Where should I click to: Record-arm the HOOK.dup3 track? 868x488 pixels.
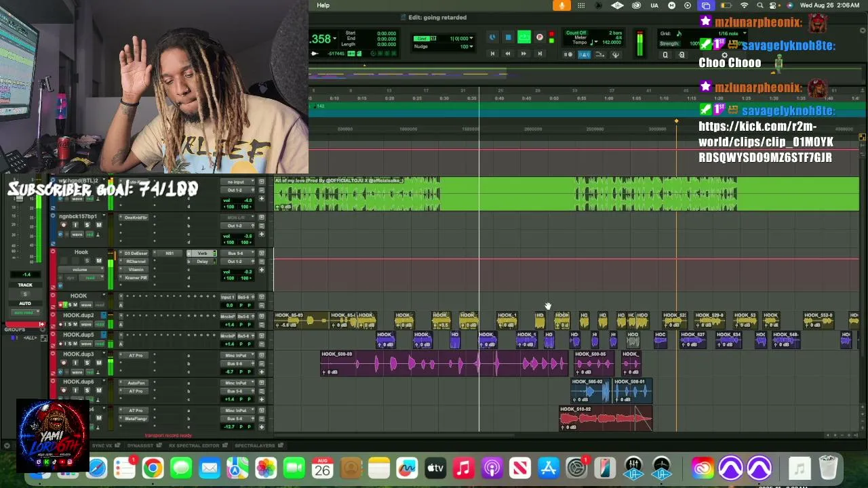tap(64, 363)
